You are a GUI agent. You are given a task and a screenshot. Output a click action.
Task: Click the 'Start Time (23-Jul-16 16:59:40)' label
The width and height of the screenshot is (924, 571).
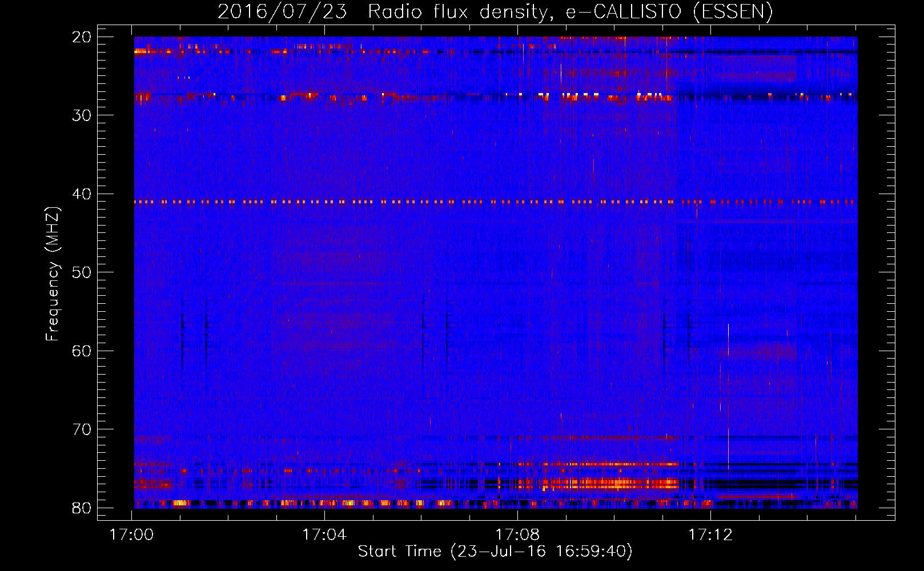(x=495, y=552)
